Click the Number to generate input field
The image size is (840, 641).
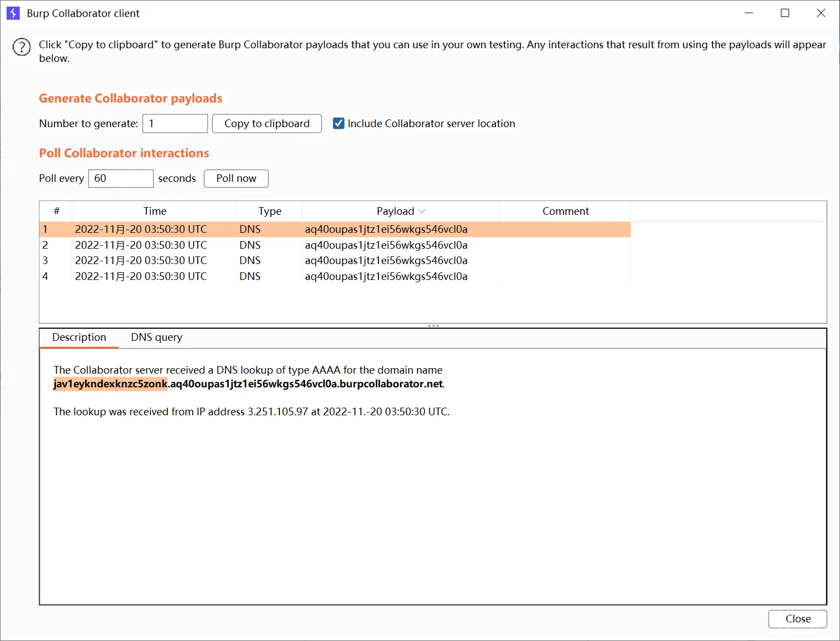(x=175, y=124)
